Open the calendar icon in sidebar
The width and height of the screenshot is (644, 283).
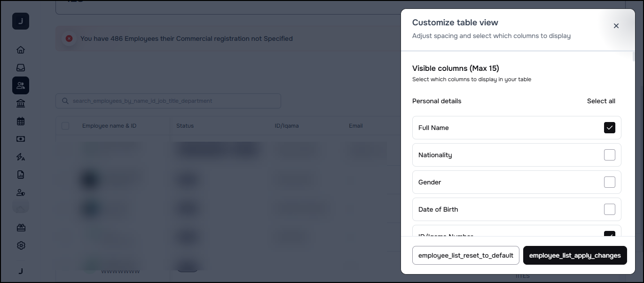(21, 121)
